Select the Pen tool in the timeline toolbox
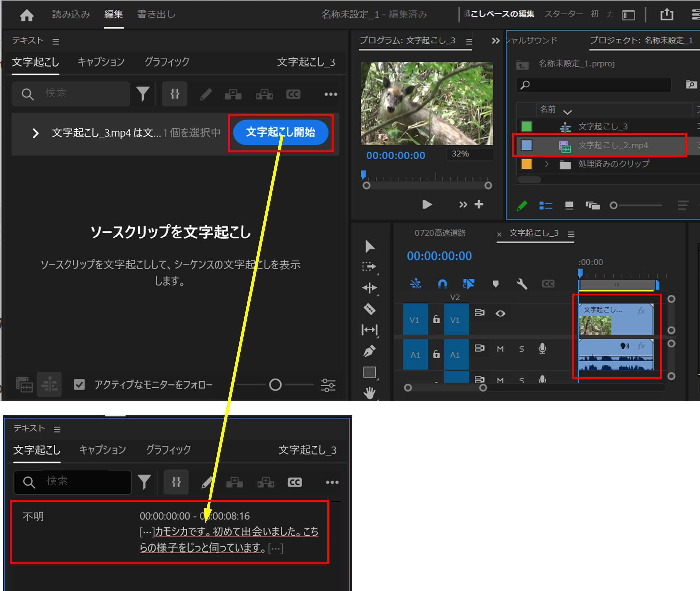The width and height of the screenshot is (700, 591). pyautogui.click(x=369, y=351)
